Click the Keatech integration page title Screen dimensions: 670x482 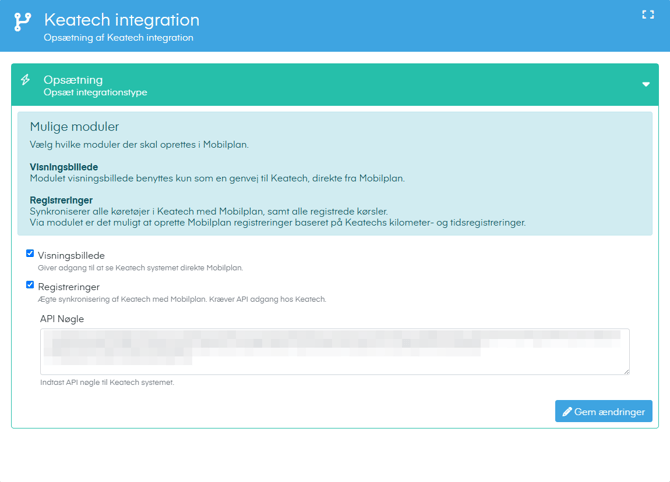point(122,20)
